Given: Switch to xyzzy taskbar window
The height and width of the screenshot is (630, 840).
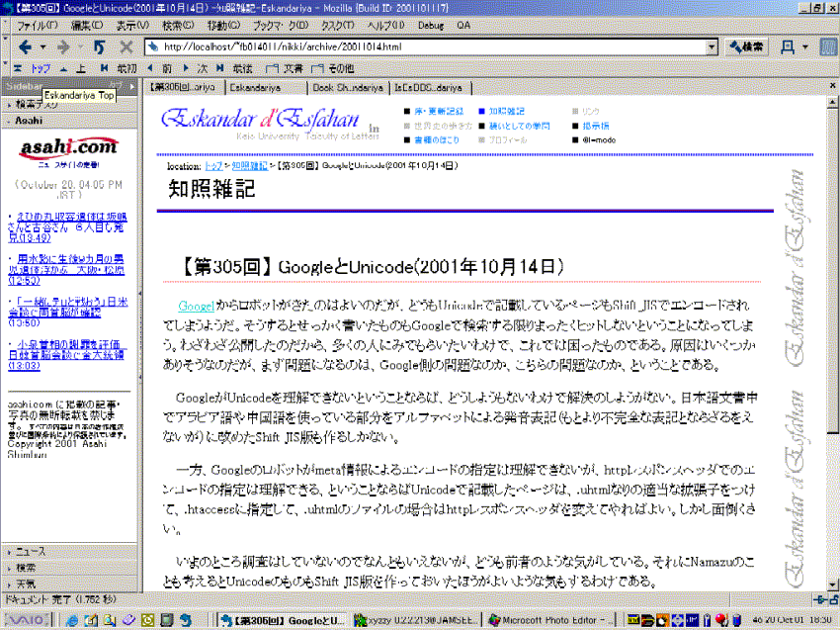Looking at the screenshot, I should coord(416,620).
